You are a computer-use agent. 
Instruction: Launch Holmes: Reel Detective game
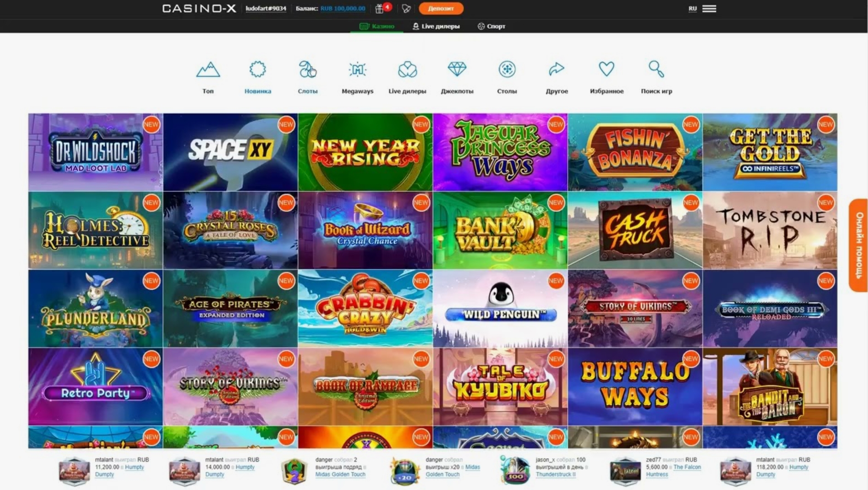(x=96, y=230)
